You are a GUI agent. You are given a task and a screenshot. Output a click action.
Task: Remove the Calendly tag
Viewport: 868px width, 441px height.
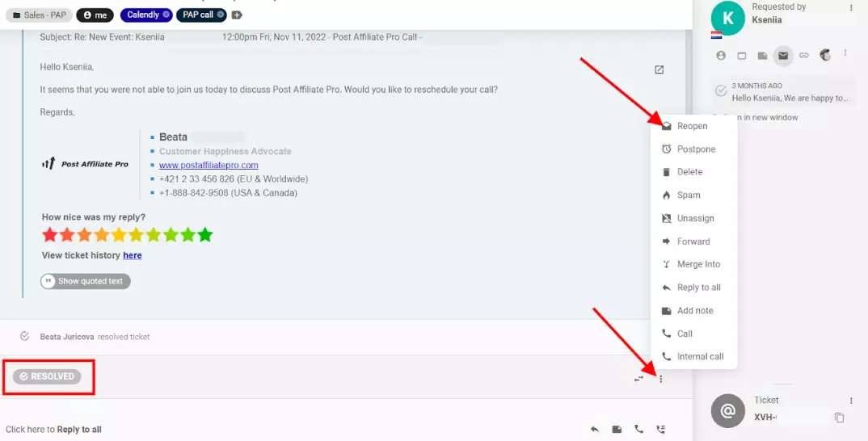(x=166, y=15)
